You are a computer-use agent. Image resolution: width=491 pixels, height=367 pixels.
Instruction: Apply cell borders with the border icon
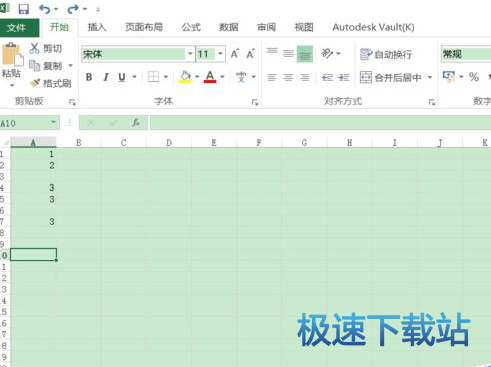point(153,77)
